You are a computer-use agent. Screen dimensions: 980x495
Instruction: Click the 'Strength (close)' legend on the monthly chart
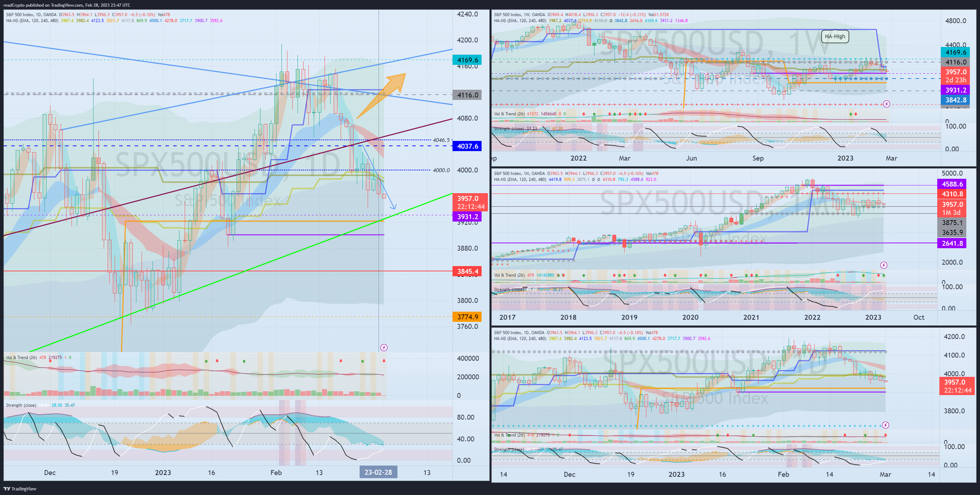(x=509, y=290)
